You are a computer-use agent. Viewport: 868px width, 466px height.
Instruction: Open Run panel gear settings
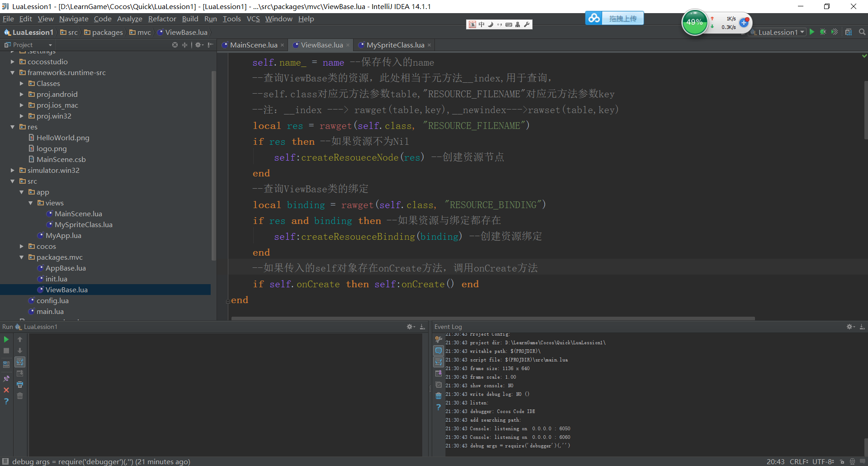coord(410,327)
